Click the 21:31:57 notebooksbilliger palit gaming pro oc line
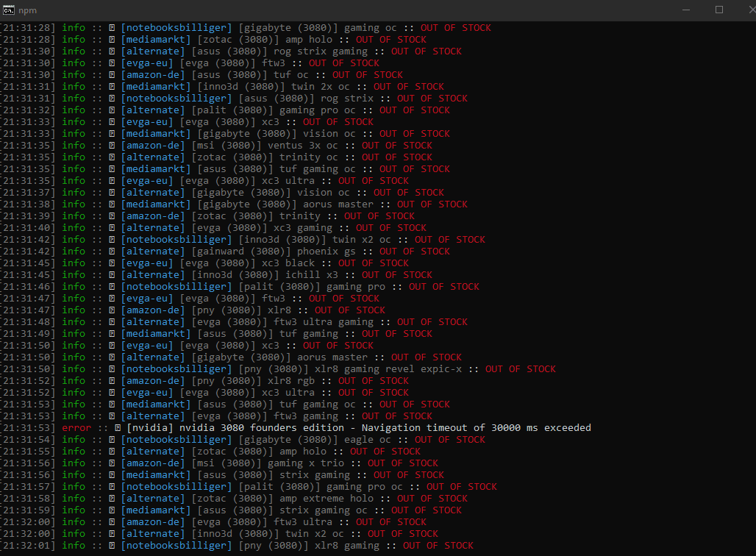 click(x=249, y=487)
